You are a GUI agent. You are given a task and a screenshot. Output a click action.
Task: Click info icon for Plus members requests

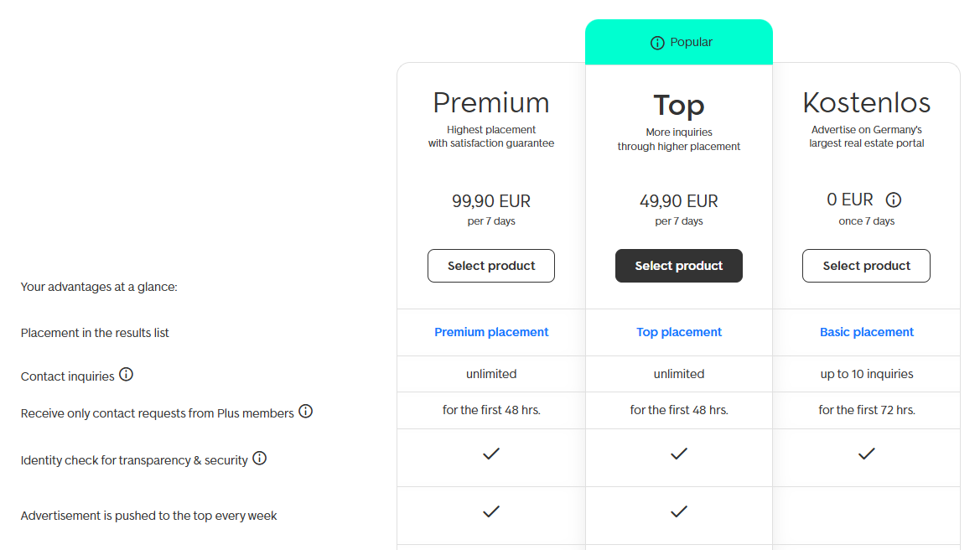click(305, 411)
